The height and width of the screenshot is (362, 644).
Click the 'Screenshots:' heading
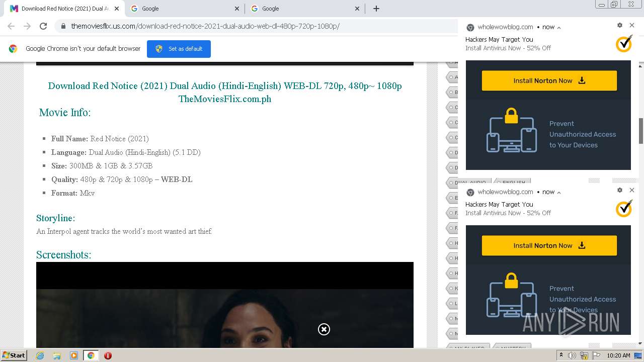[x=63, y=255]
